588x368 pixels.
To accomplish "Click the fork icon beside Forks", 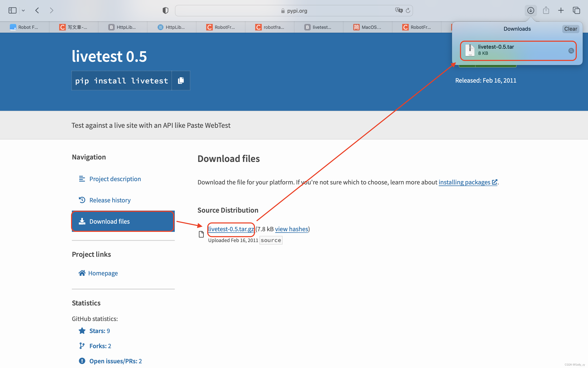I will tap(82, 346).
